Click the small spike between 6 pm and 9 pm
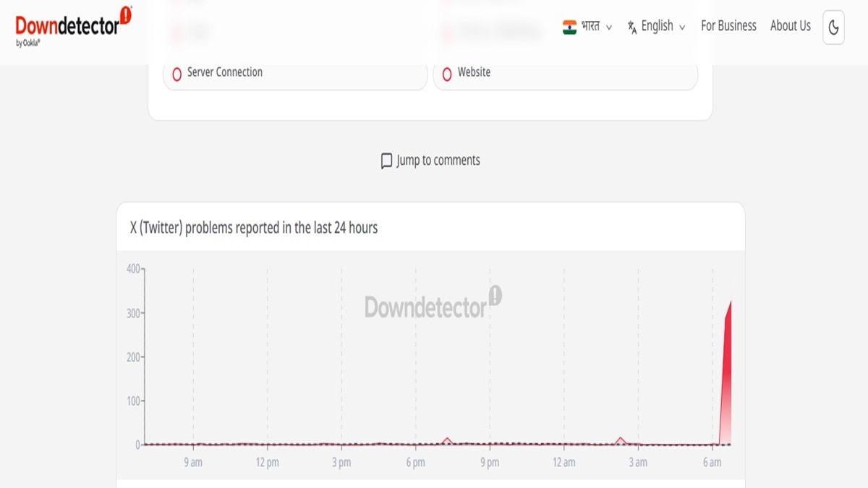Screen dimensions: 868x488 pyautogui.click(x=447, y=440)
